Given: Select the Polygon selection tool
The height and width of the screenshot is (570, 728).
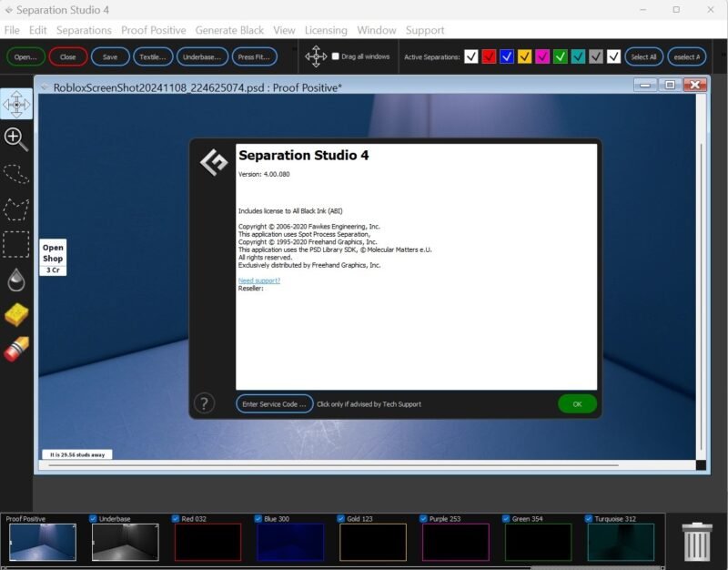Looking at the screenshot, I should (16, 209).
